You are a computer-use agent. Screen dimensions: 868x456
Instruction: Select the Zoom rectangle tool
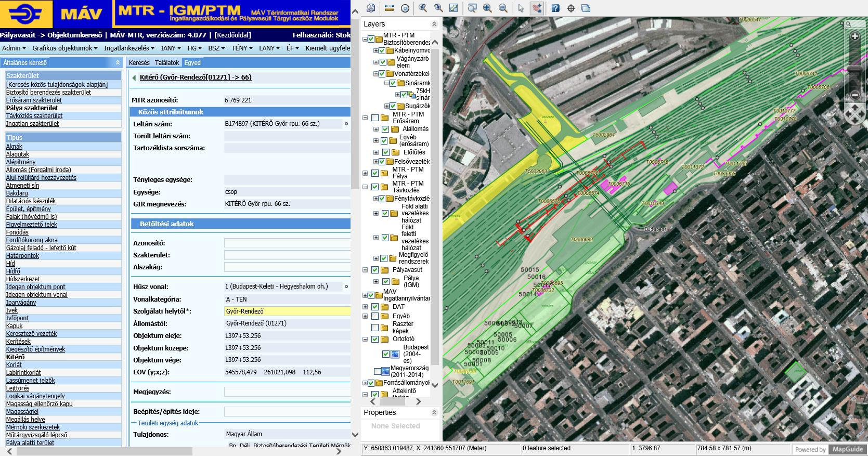coord(472,8)
